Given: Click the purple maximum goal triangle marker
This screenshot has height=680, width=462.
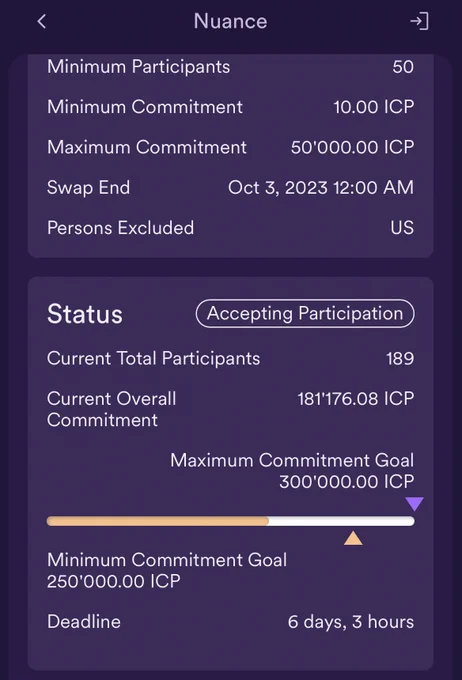Looking at the screenshot, I should click(x=414, y=504).
